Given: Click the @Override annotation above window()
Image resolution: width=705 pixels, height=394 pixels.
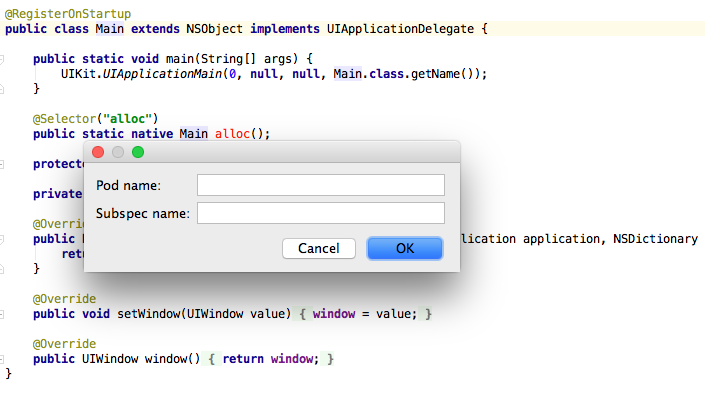Looking at the screenshot, I should [64, 344].
